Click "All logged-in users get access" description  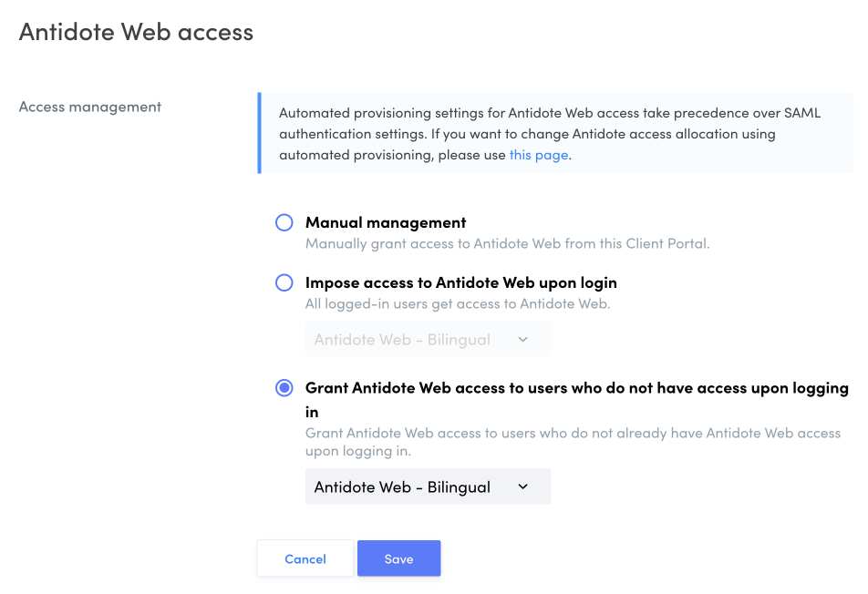pos(458,303)
